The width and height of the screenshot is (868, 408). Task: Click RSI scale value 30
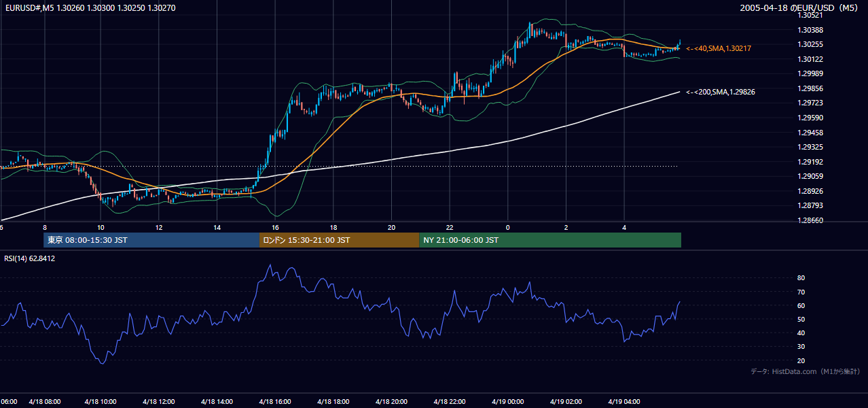[801, 347]
